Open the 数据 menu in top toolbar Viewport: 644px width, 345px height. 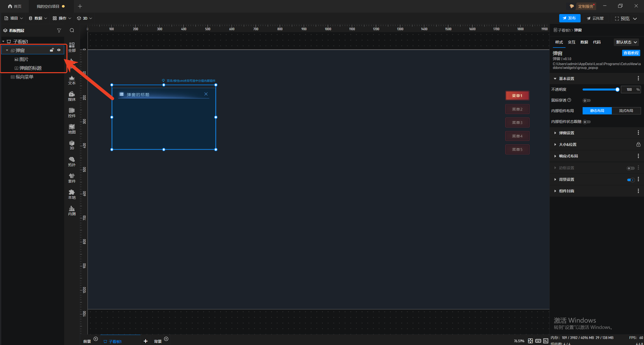(38, 18)
